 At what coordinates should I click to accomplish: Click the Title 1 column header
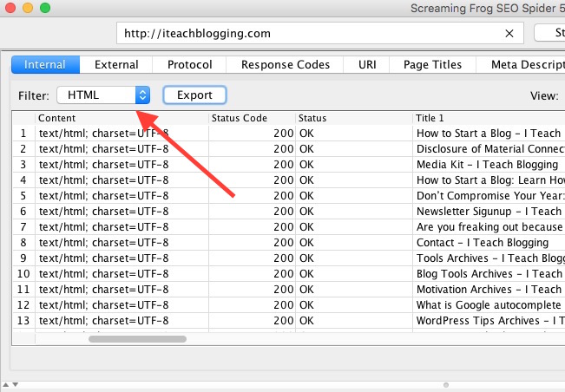[486, 118]
